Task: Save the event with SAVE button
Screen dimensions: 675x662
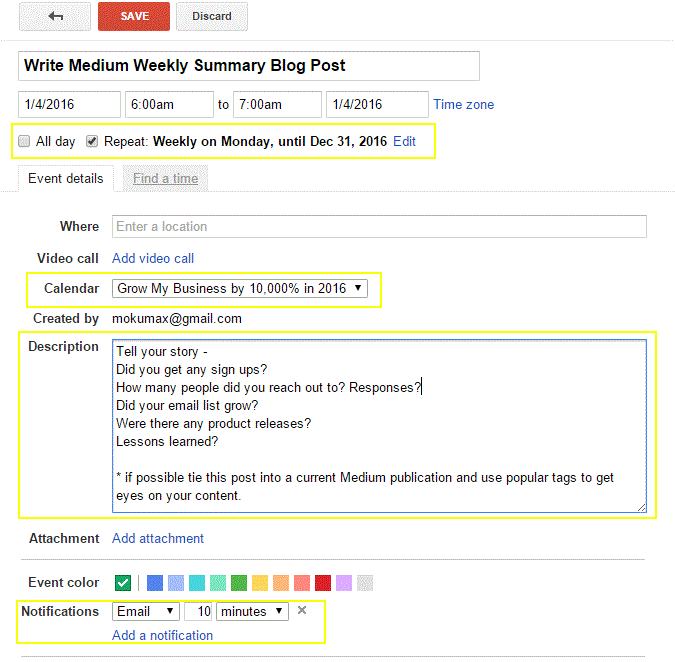Action: pos(134,16)
